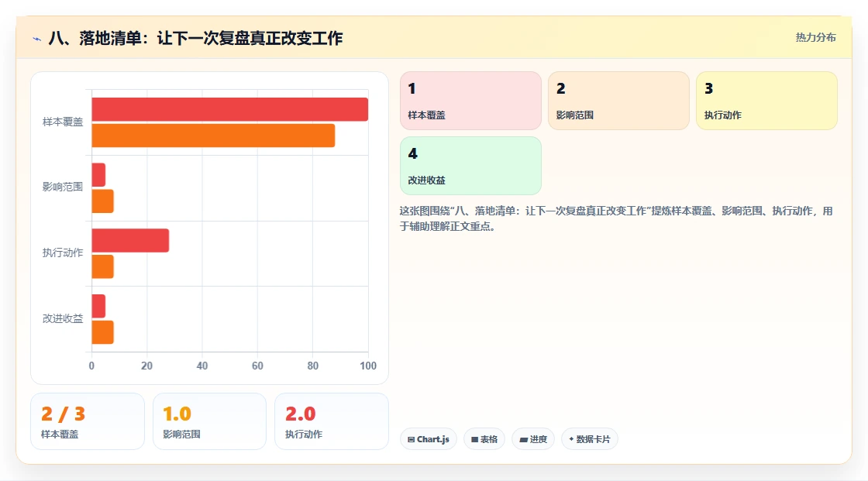The image size is (868, 481).
Task: Click the x-axis tick 60
Action: pyautogui.click(x=257, y=366)
